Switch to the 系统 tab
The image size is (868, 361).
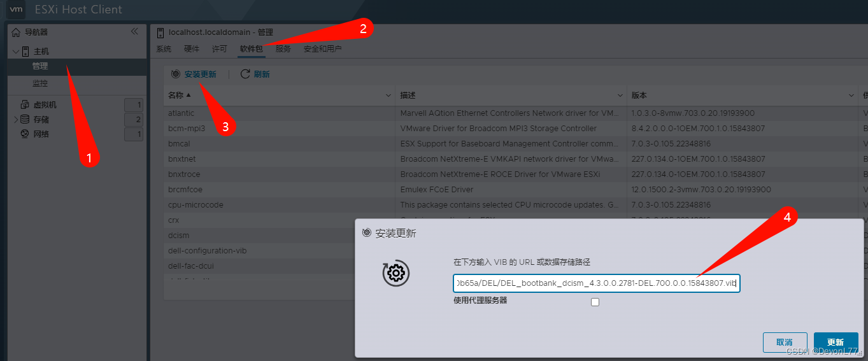coord(164,49)
